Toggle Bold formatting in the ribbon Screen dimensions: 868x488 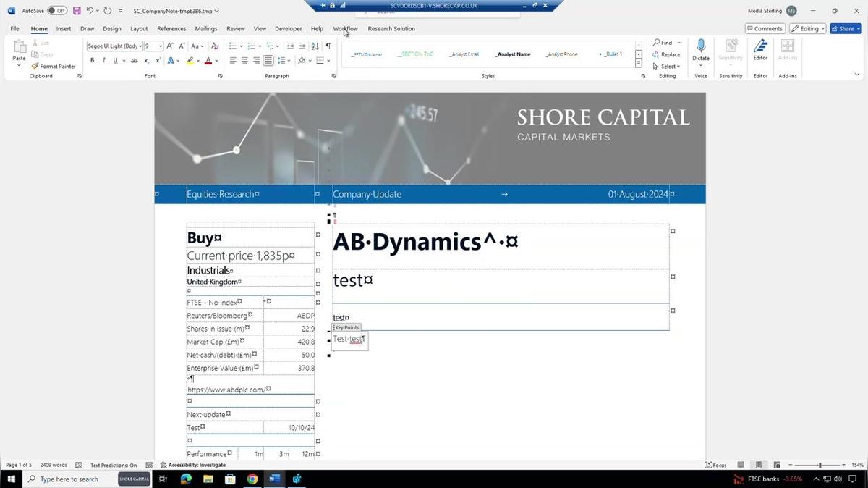(92, 61)
